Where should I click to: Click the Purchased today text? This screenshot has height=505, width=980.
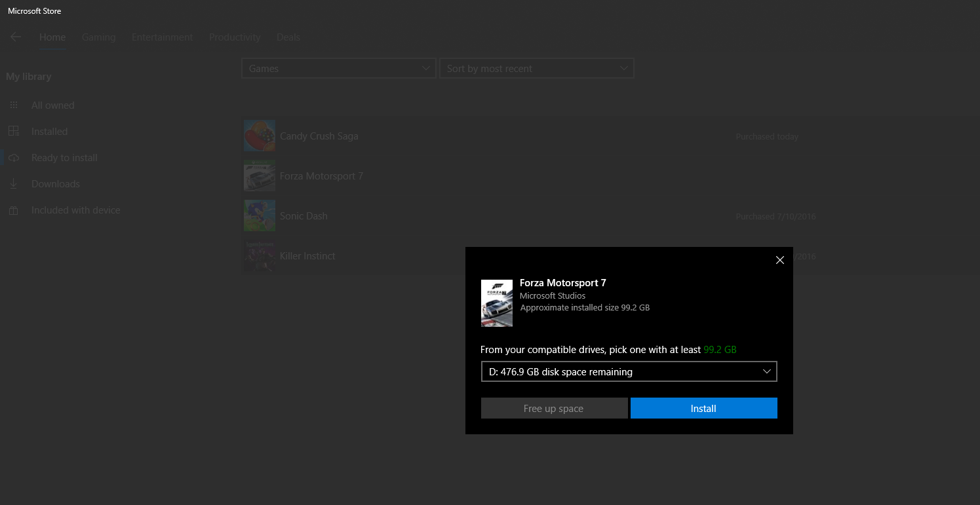tap(767, 137)
